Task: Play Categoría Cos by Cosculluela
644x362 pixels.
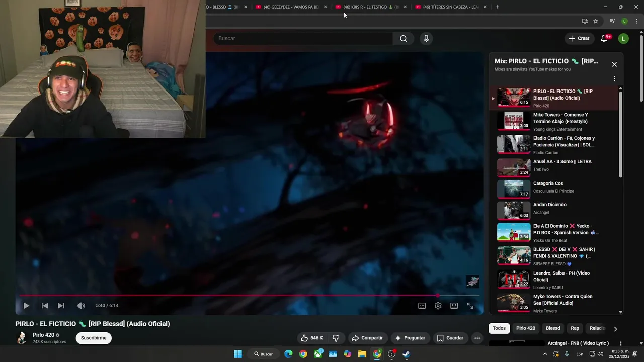Action: click(x=553, y=189)
